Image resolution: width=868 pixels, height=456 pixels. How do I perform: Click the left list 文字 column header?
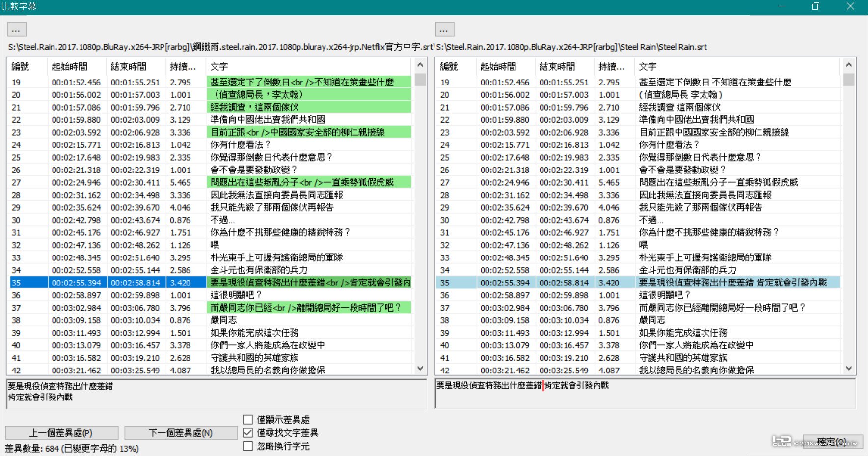pos(309,67)
